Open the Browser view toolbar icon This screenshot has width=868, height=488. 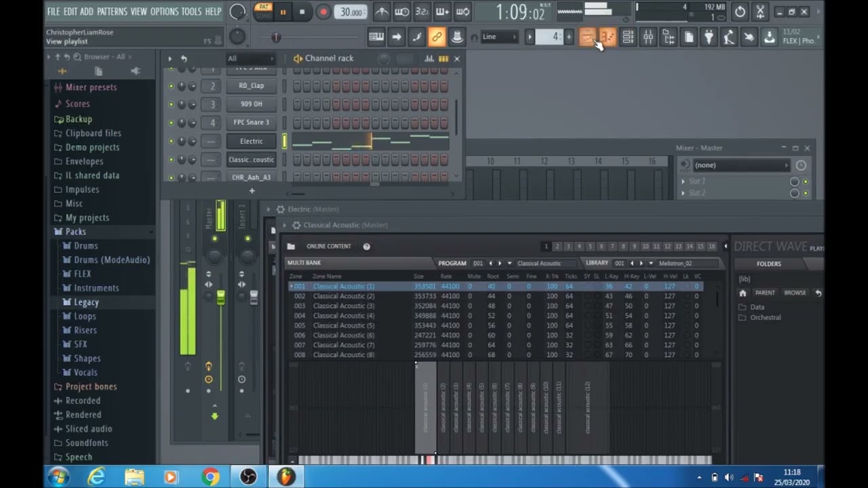669,38
